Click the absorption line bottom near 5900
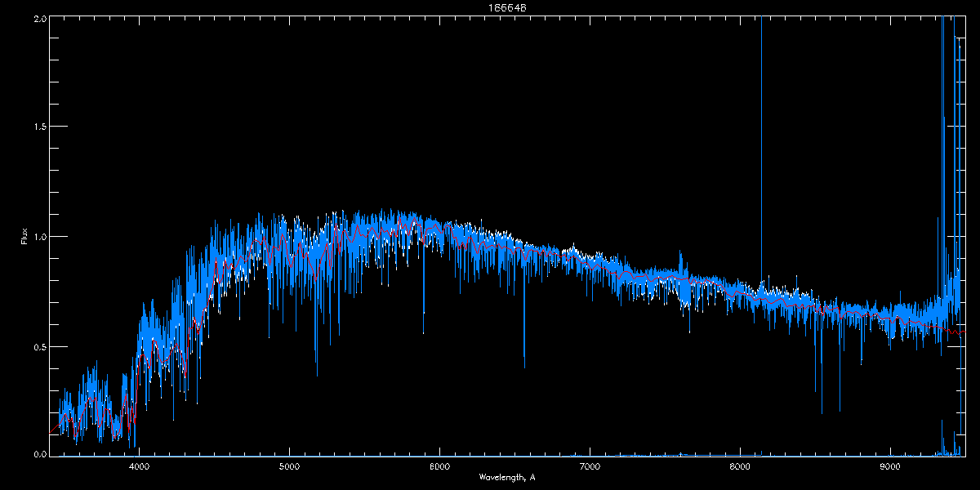Viewport: 980px width, 490px height. coord(423,332)
